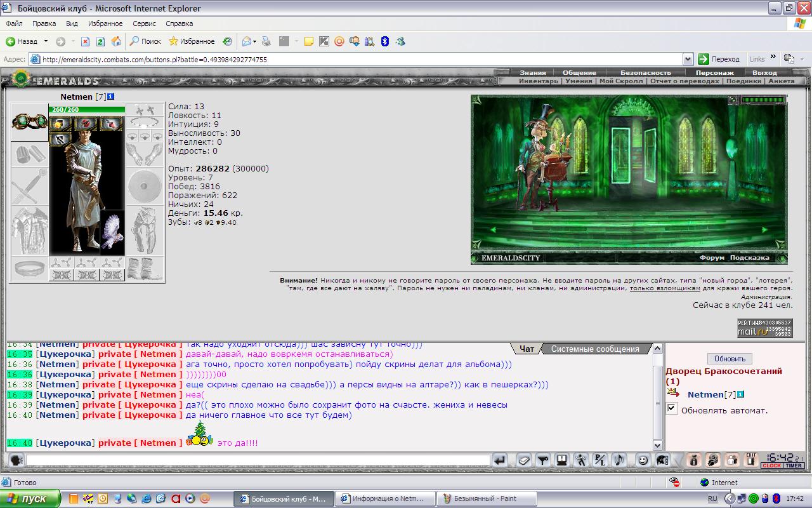Click the helmet list chat icon
This screenshot has height=508, width=812.
(662, 461)
